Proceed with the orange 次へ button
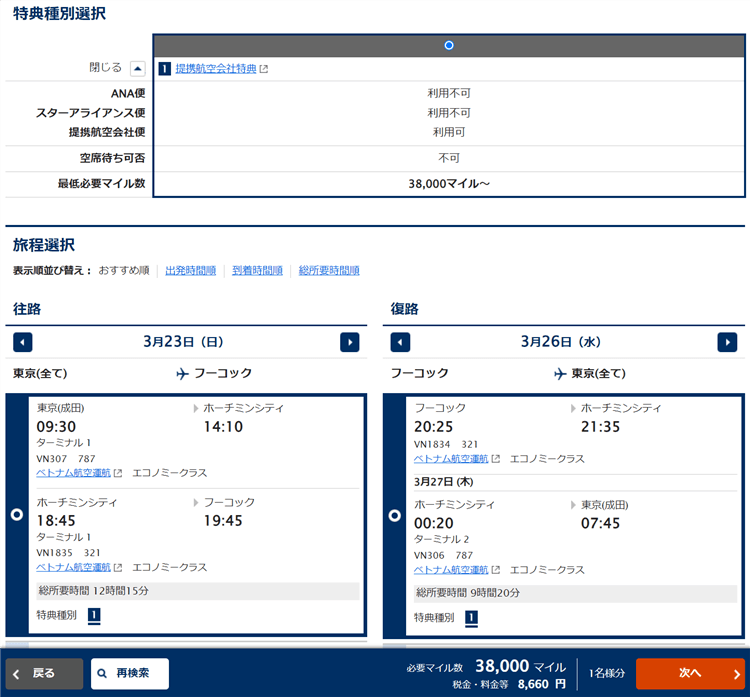Image resolution: width=750 pixels, height=697 pixels. (x=689, y=673)
